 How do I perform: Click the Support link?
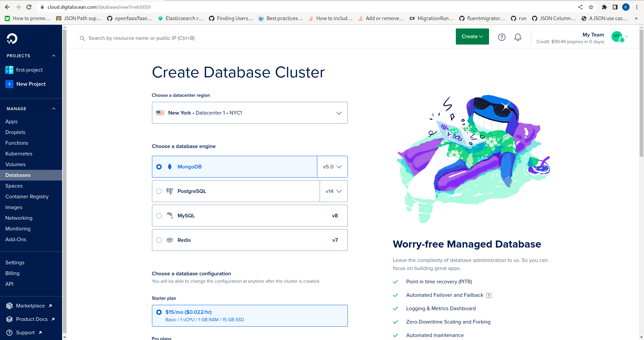(x=25, y=333)
